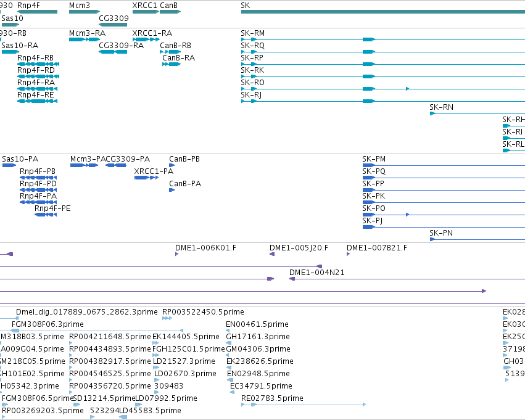Screen dimensions: 525x420
Task: Click SK-PM protein label
Action: [374, 159]
